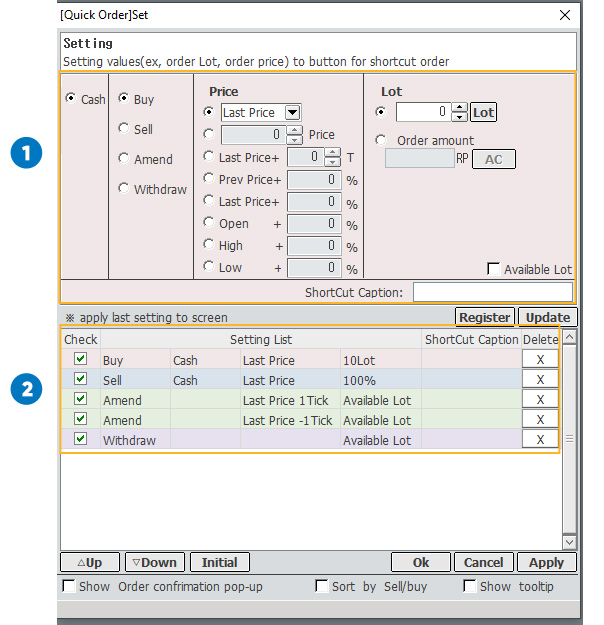Toggle Show Order confirmation pop-up checkbox
The width and height of the screenshot is (604, 625).
pyautogui.click(x=69, y=586)
